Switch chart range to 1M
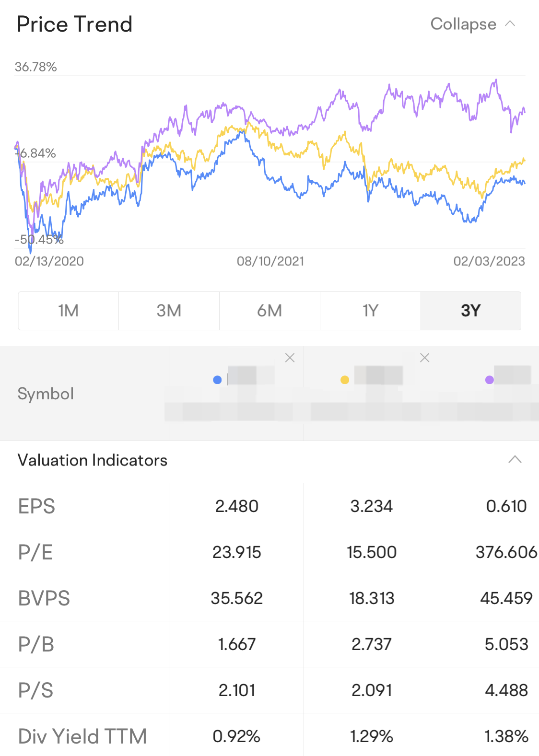This screenshot has width=539, height=756. point(69,311)
